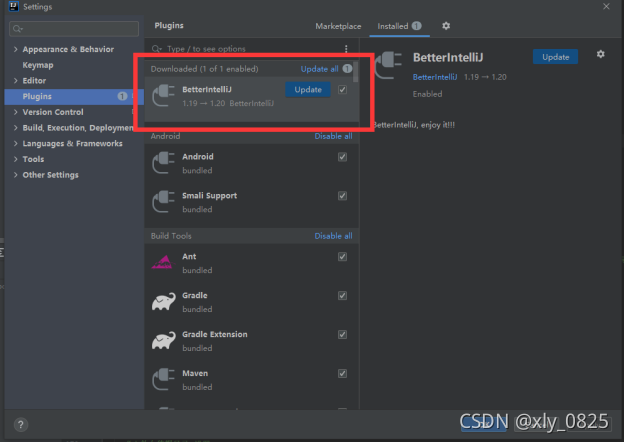The width and height of the screenshot is (624, 443).
Task: Click the Gradle Extension elephant icon
Action: (164, 341)
